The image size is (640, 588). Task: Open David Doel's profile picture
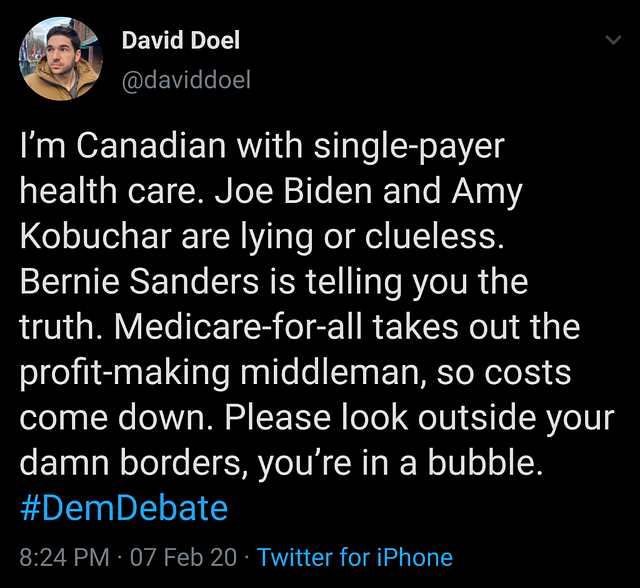point(60,60)
